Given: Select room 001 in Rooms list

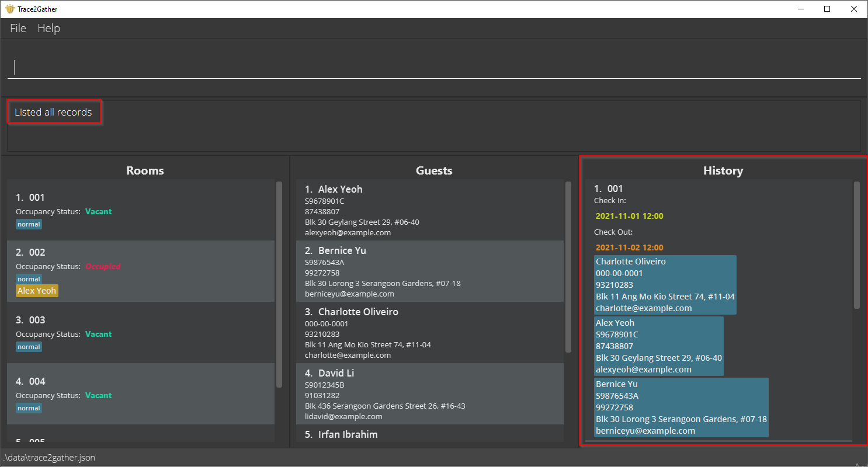Looking at the screenshot, I should coord(141,210).
